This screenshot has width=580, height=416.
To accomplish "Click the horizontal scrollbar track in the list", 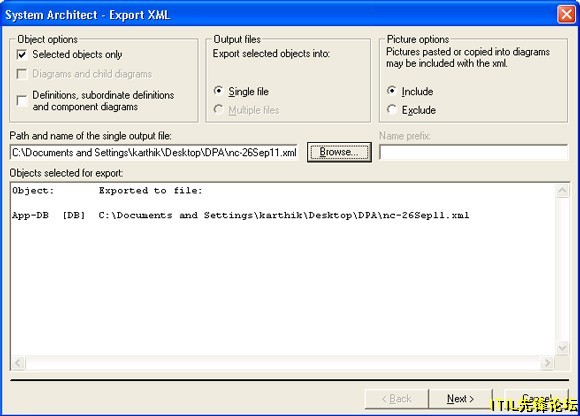I will [x=283, y=363].
